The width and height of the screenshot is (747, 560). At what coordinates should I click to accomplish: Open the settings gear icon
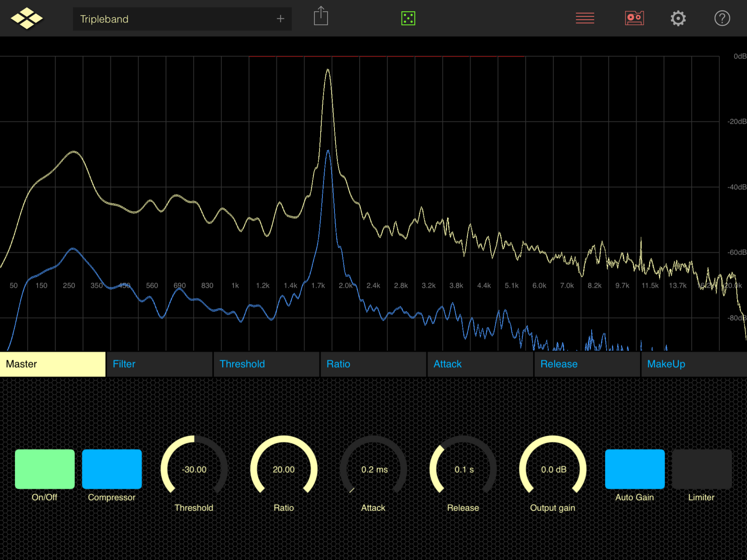tap(678, 18)
